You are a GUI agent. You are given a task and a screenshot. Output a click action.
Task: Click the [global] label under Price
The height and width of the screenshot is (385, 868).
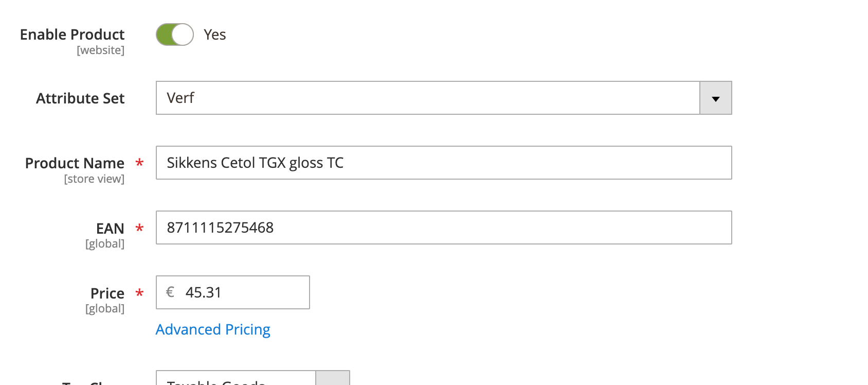tap(105, 308)
